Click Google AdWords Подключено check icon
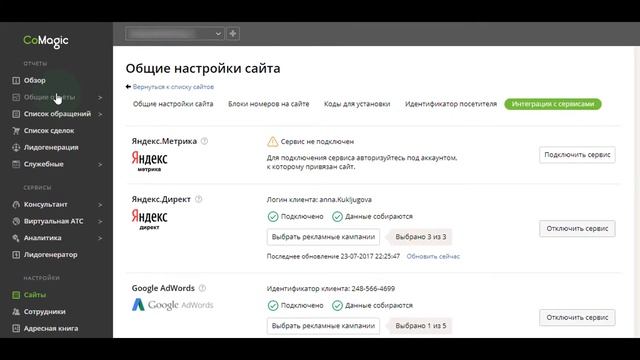Image resolution: width=640 pixels, height=360 pixels. click(273, 305)
